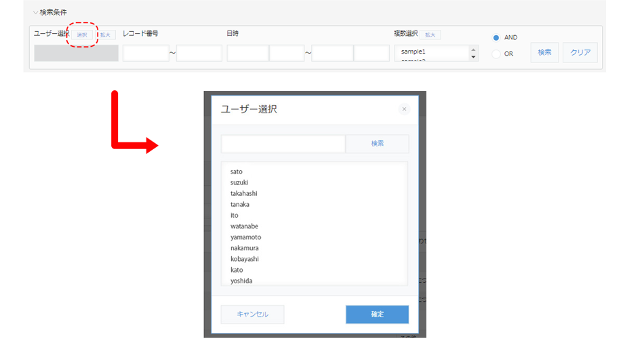Close the ユーザー選択 dialog with the X icon

(404, 109)
